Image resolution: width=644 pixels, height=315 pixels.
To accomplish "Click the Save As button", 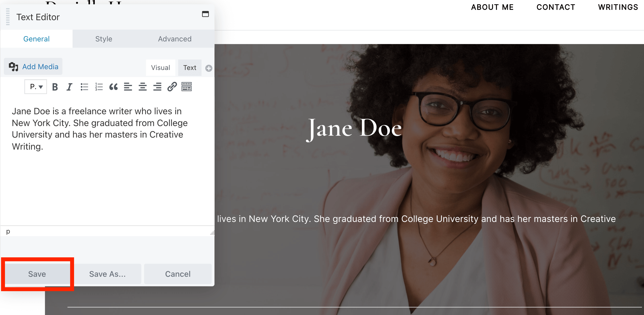I will tap(108, 274).
